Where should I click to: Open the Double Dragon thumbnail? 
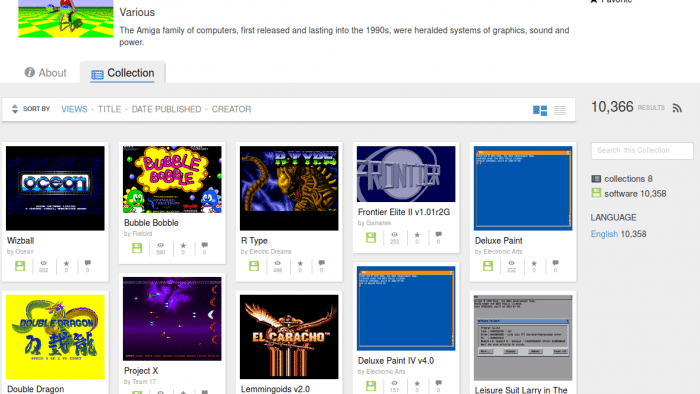point(55,337)
